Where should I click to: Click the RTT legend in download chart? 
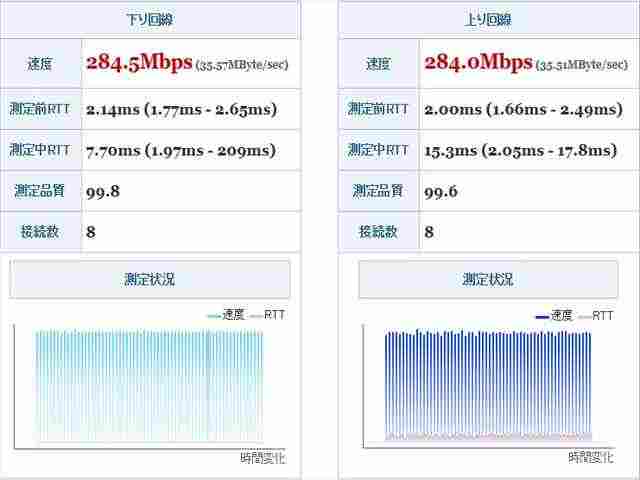click(267, 315)
